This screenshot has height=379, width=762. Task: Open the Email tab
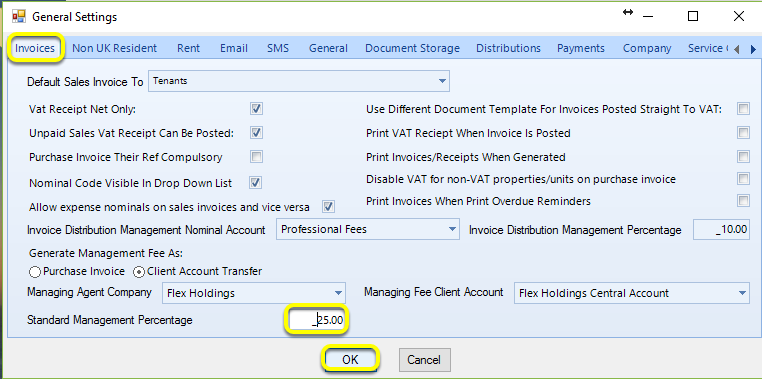(234, 48)
